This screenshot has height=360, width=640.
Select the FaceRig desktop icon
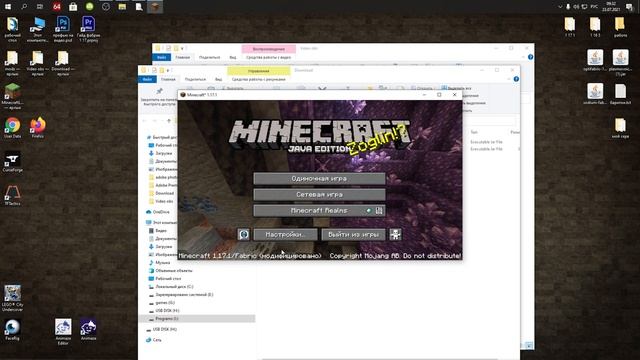point(13,330)
